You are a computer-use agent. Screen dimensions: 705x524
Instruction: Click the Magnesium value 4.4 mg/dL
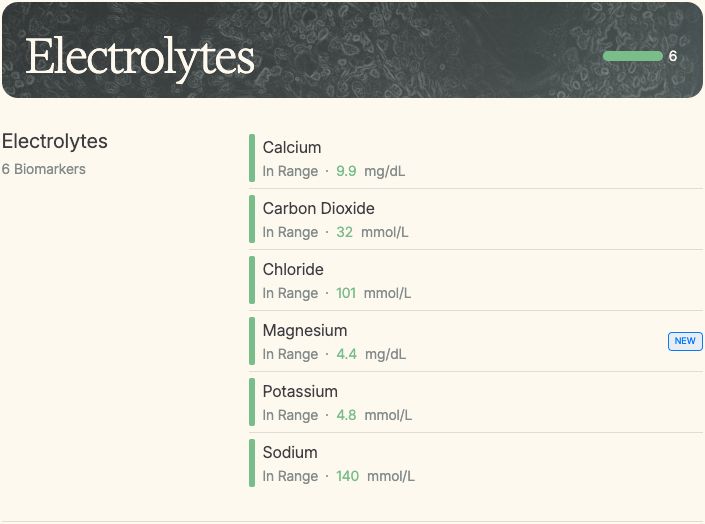coord(370,354)
